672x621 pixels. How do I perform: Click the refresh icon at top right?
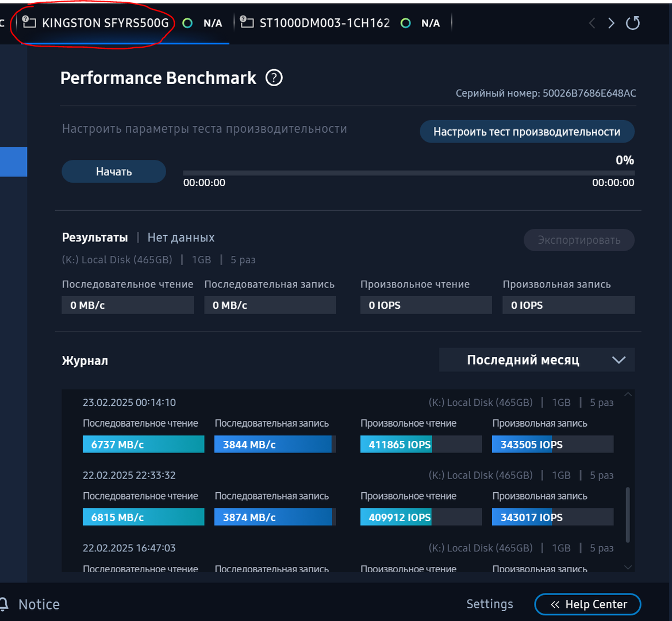[632, 23]
